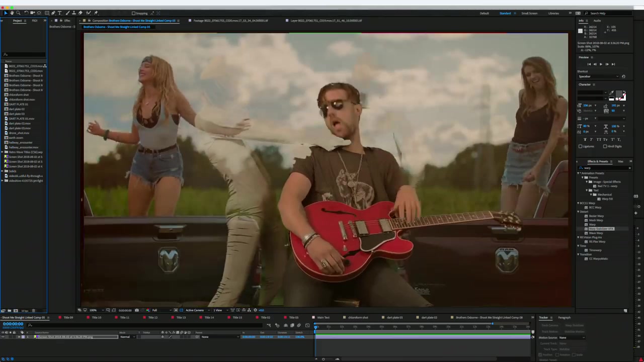
Task: Click the Search Help field
Action: coord(609,14)
